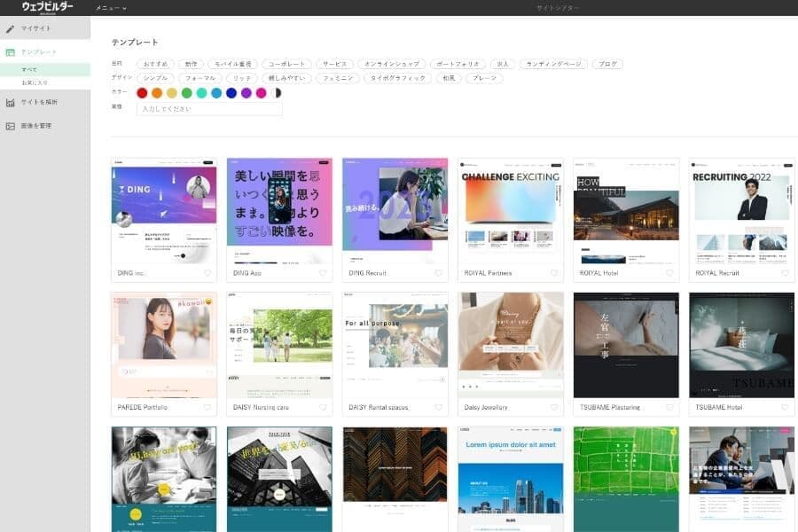798x532 pixels.
Task: Open the メニュー dropdown in top bar
Action: click(111, 8)
